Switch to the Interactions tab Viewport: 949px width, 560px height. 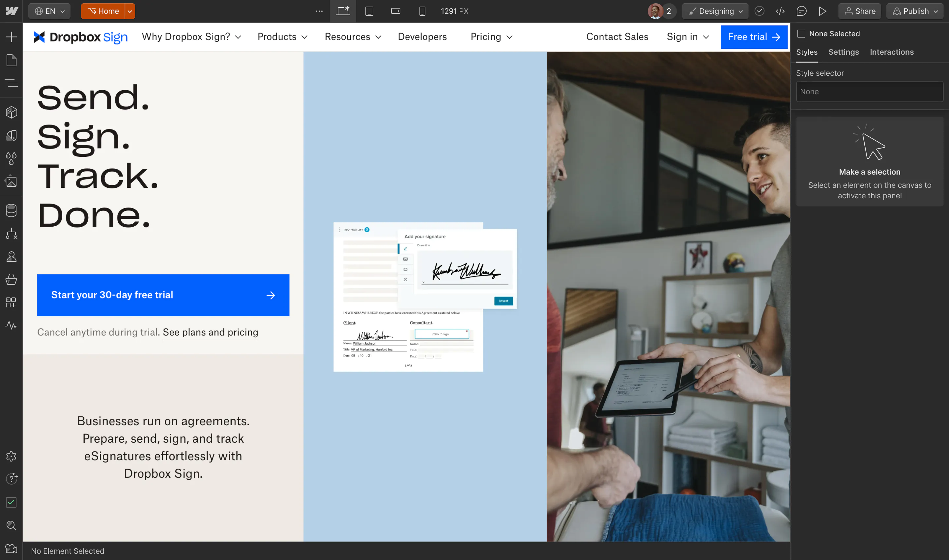(891, 52)
